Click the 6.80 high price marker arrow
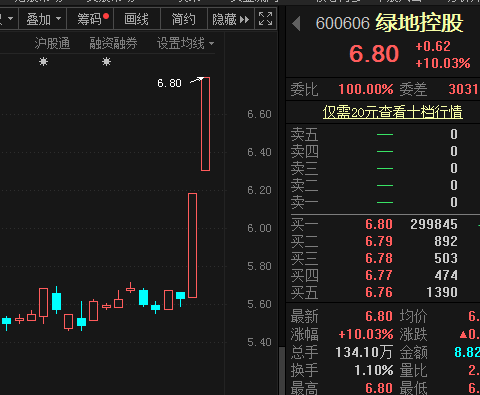 pos(197,80)
